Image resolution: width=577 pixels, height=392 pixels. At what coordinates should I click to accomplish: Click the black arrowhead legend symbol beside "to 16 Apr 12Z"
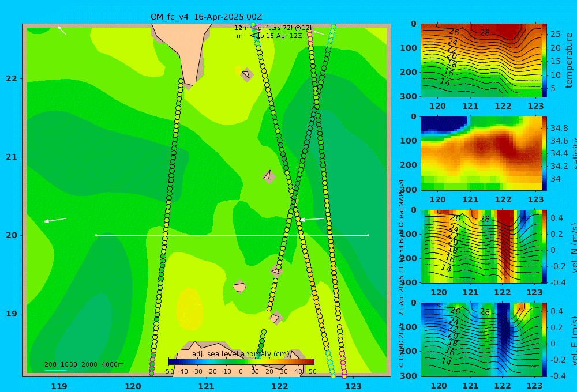[x=254, y=36]
